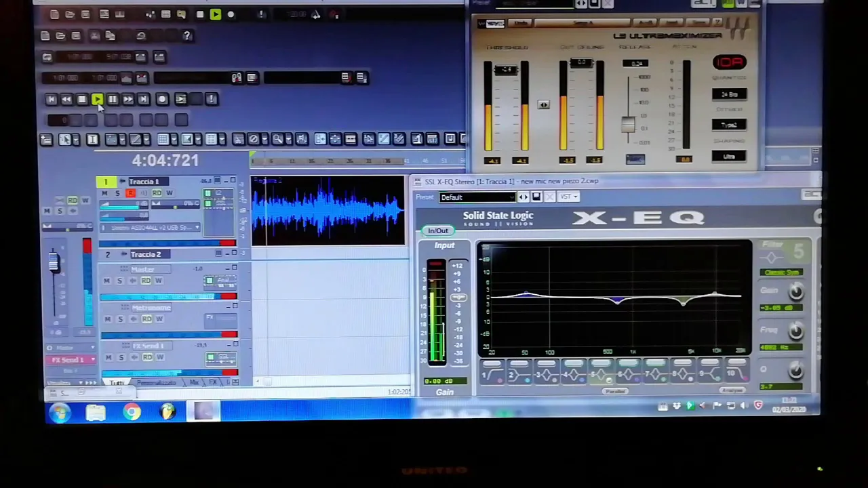Toggle record arm R on Traccia 1

coord(130,193)
